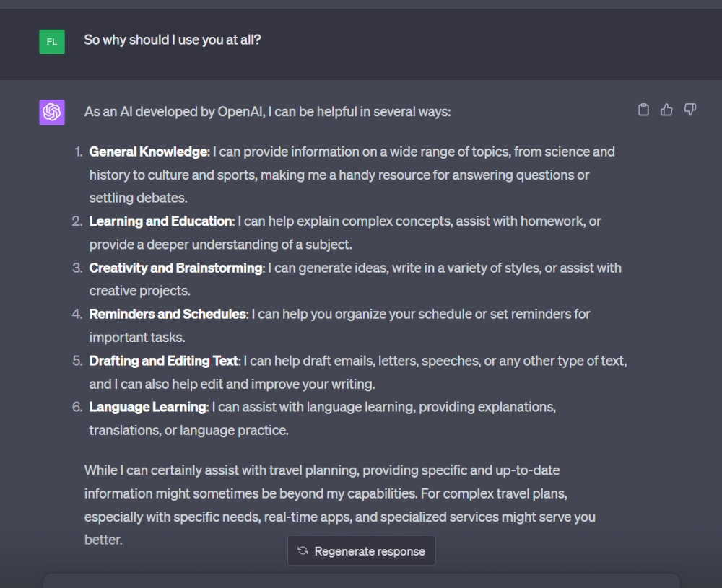722x588 pixels.
Task: Click the message input box at the bottom
Action: tap(361, 581)
